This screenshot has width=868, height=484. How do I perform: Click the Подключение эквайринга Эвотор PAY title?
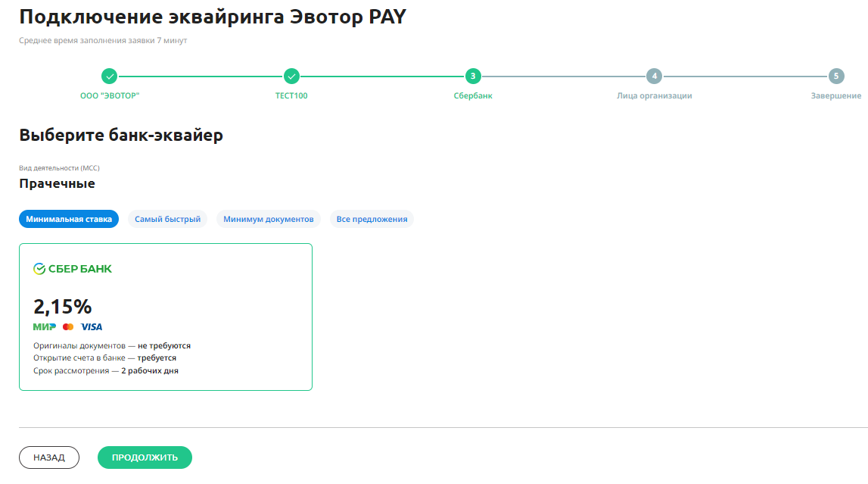(213, 17)
